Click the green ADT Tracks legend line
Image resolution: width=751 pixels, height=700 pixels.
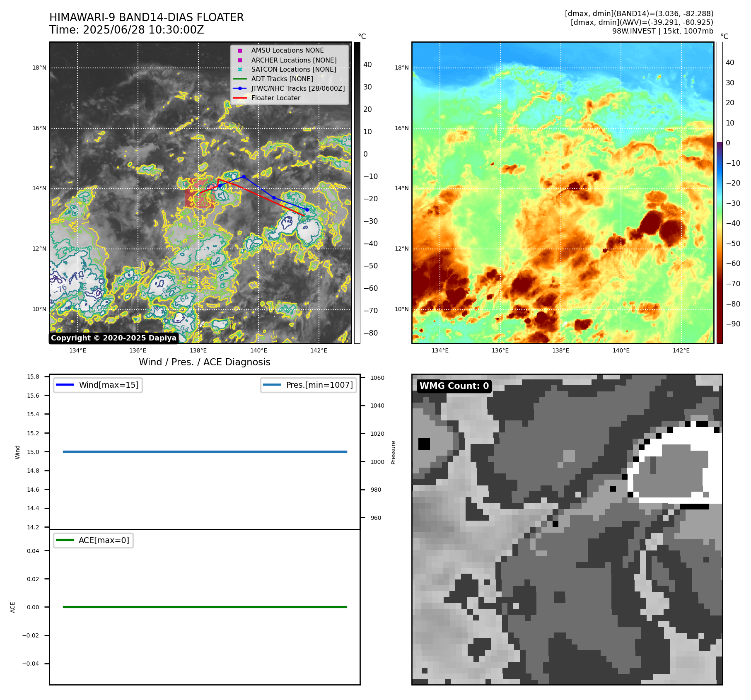pos(240,79)
